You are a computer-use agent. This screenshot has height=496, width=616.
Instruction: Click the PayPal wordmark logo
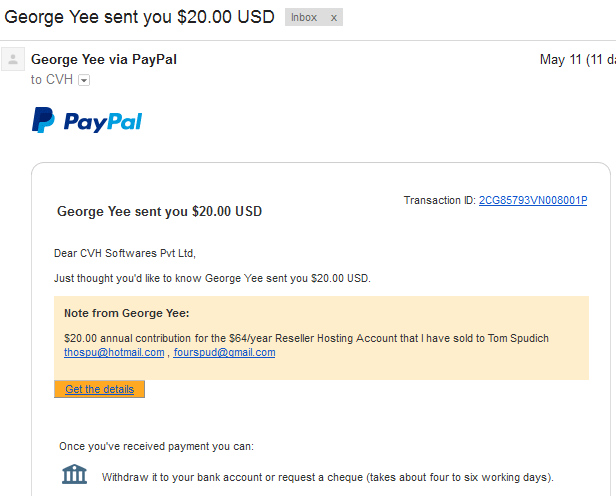pos(103,122)
